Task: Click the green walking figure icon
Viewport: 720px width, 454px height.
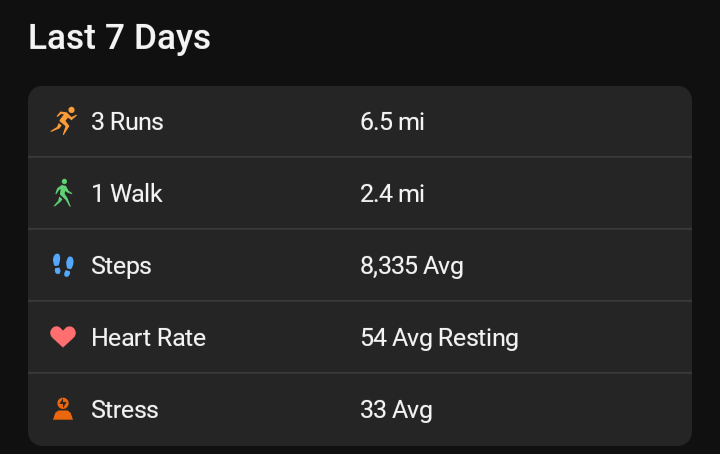Action: 63,193
